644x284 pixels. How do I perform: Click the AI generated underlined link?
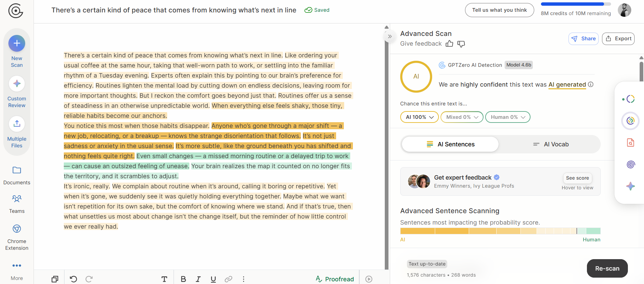[x=567, y=85]
